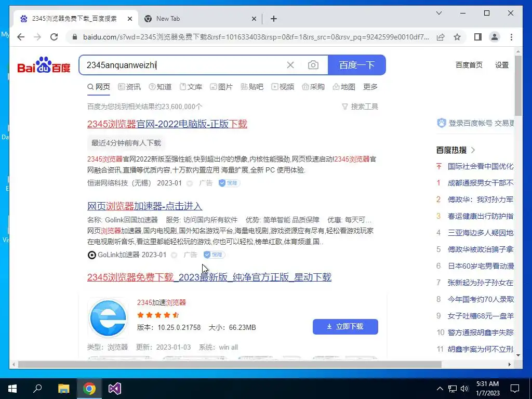Open 2345浏览器官网-2022电脑版-正版下载 result
Viewport: 532px width, 399px height.
(x=167, y=124)
